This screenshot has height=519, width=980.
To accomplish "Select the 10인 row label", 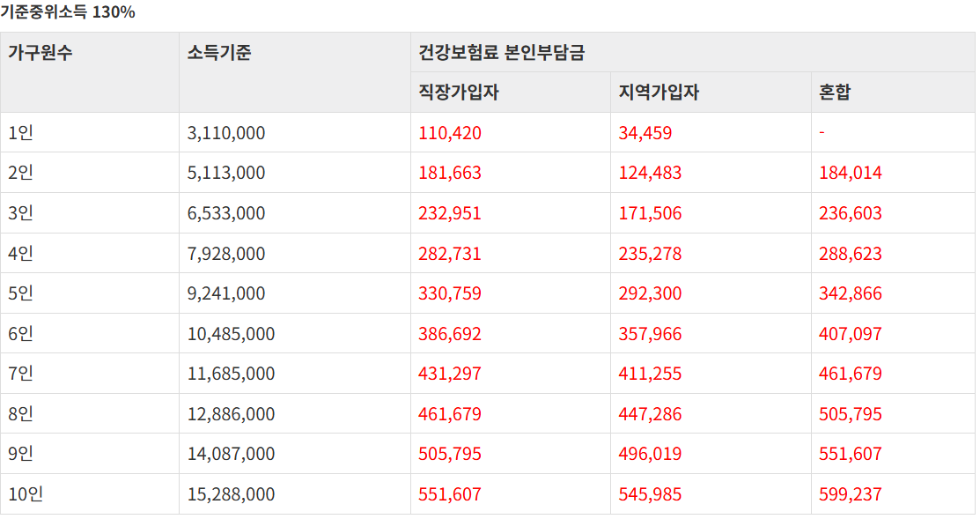I will pos(26,494).
